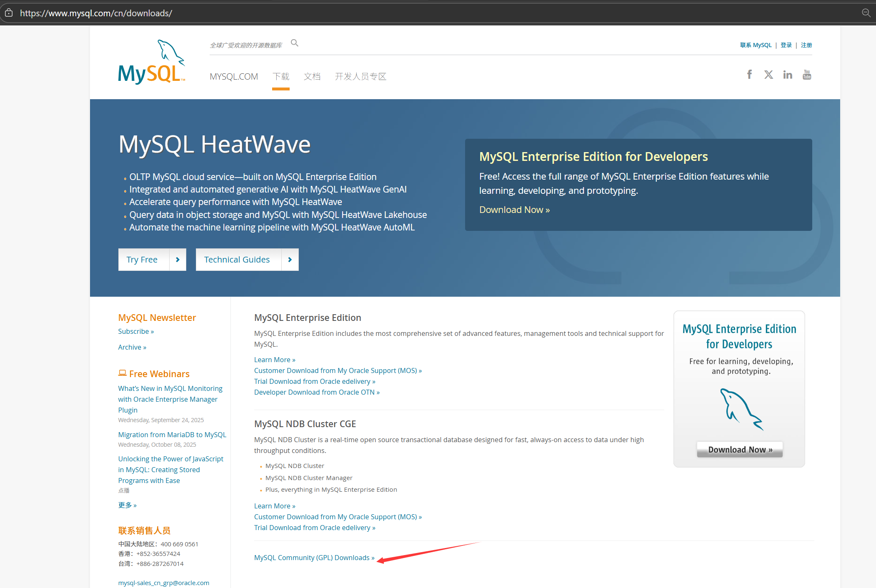
Task: Click the zoom icon in the address bar
Action: coord(866,13)
